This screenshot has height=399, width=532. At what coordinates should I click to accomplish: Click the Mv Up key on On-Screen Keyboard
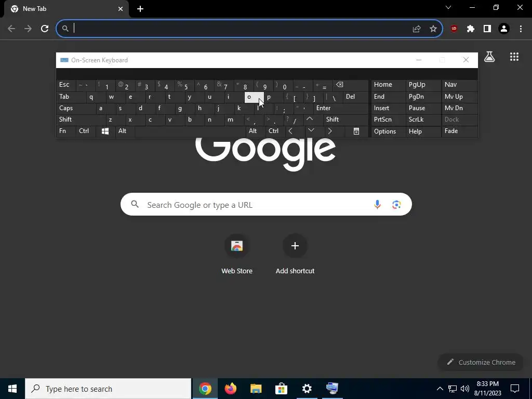459,97
